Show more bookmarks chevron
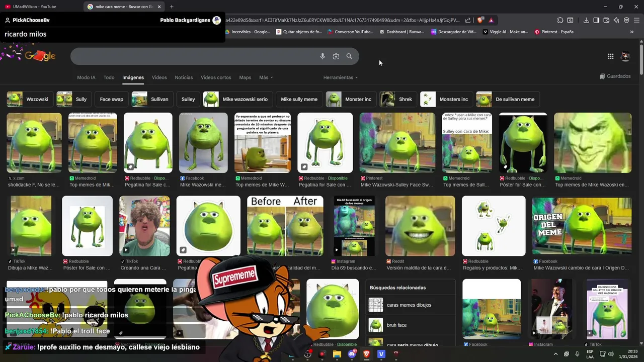The height and width of the screenshot is (362, 644). pos(632,32)
